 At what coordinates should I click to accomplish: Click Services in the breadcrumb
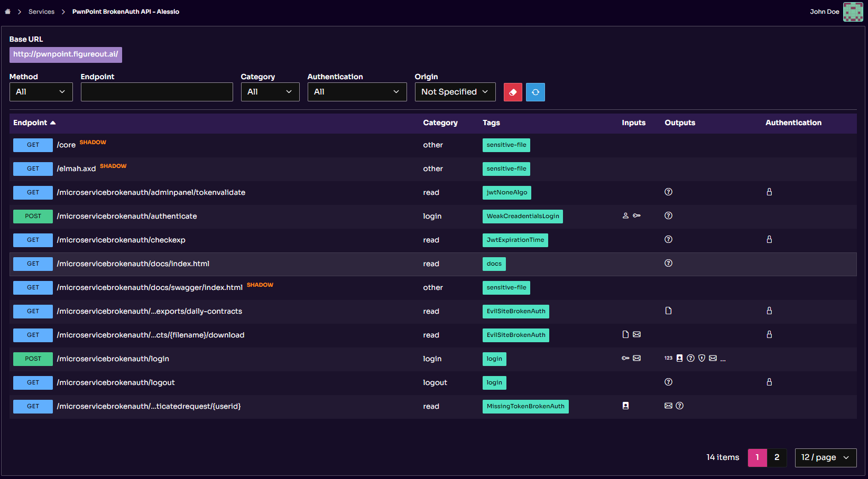pyautogui.click(x=41, y=11)
